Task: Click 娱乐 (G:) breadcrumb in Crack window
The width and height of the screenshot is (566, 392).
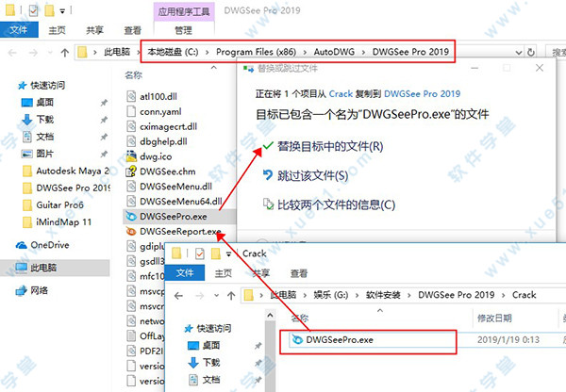Action: click(x=331, y=295)
